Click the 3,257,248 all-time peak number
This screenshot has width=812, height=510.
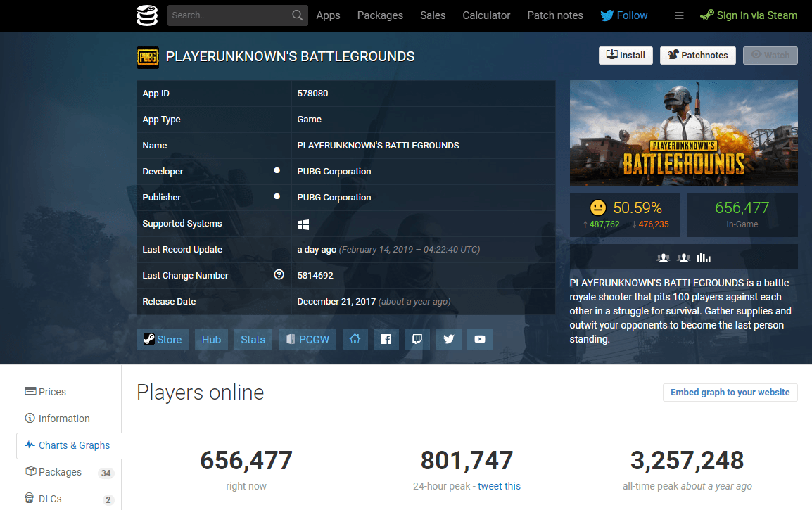tap(687, 460)
